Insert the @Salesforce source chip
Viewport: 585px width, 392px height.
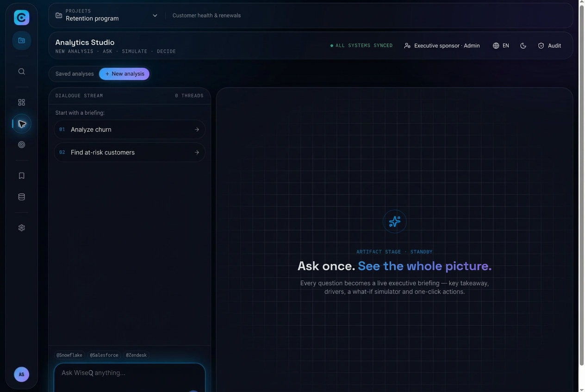point(104,355)
